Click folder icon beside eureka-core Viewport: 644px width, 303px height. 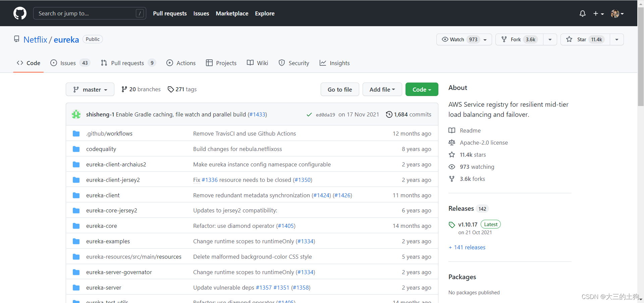[76, 226]
